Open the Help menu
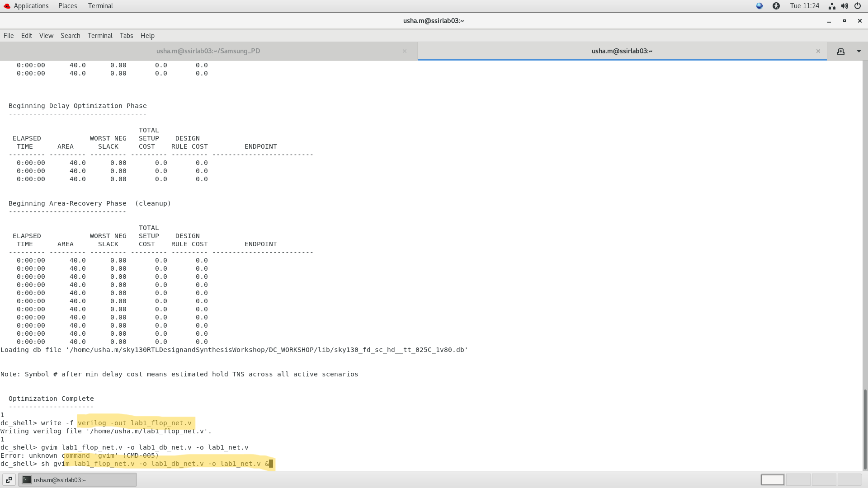 (x=147, y=36)
